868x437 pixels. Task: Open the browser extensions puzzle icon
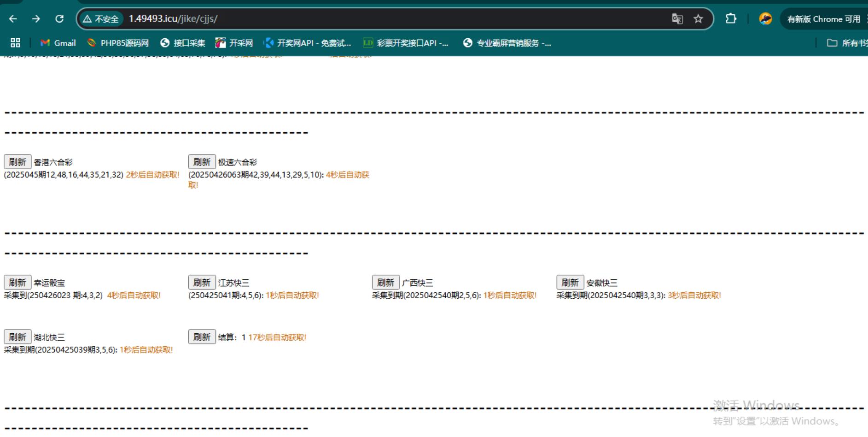point(731,19)
